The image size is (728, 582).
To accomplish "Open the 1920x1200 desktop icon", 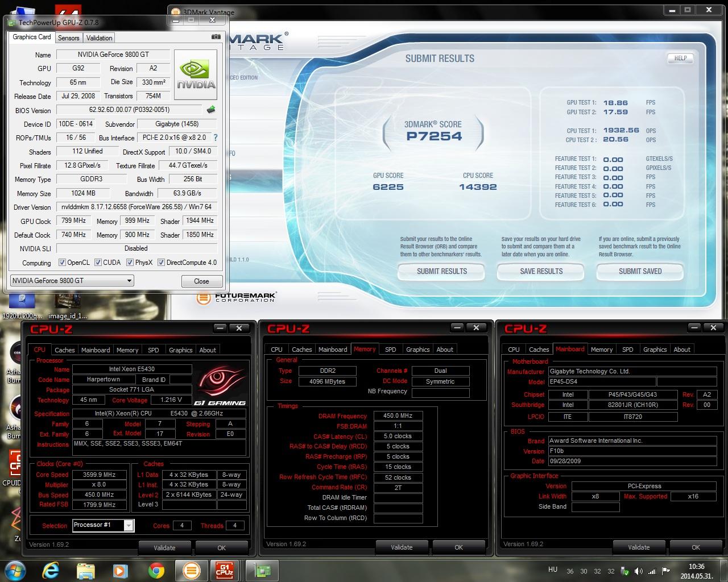I will pos(22,306).
